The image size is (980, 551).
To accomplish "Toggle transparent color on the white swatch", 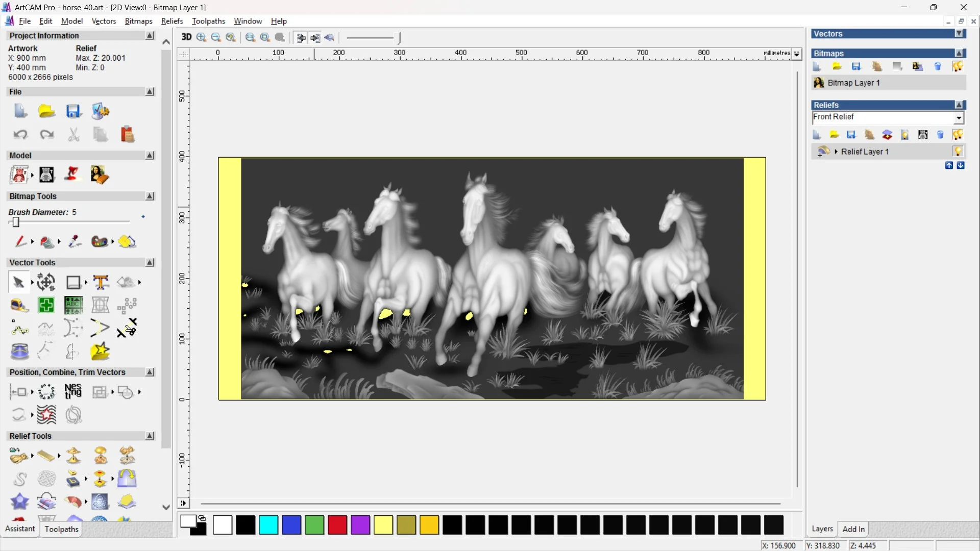I will [202, 517].
